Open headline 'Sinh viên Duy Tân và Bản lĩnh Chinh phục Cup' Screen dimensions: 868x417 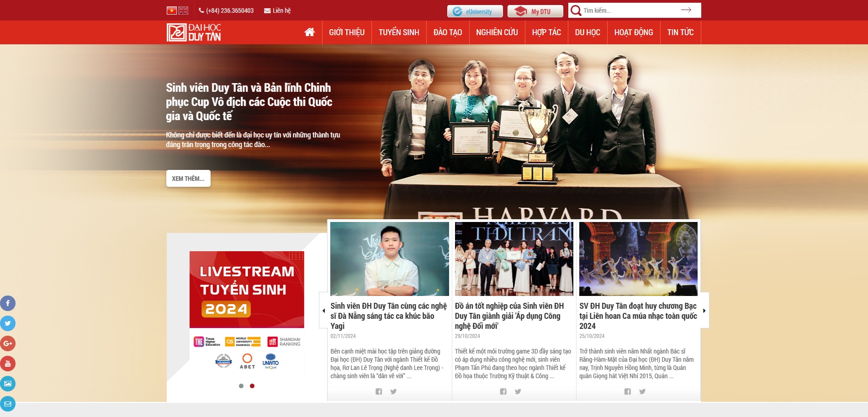tap(249, 102)
